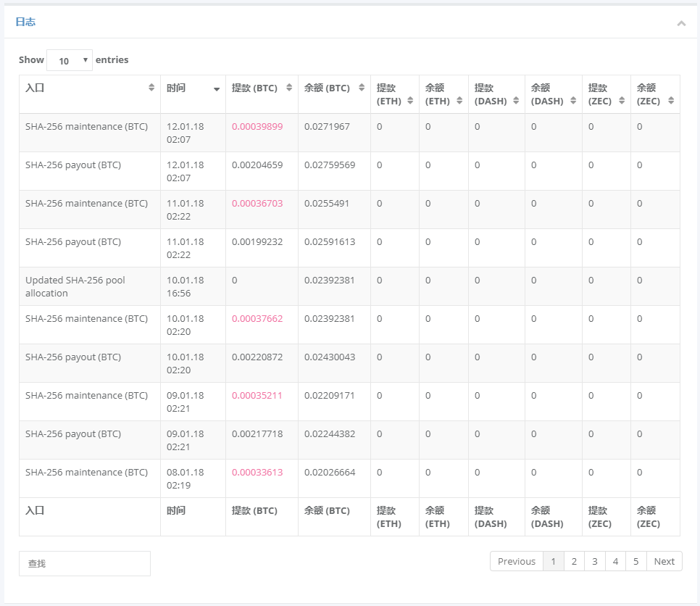Click the Updated SHA-256 pool allocation entry

(75, 287)
